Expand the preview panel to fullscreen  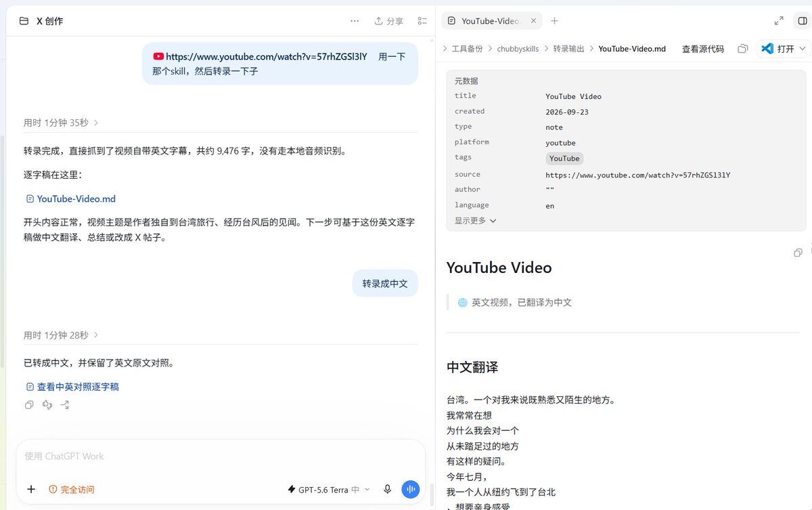click(x=779, y=21)
